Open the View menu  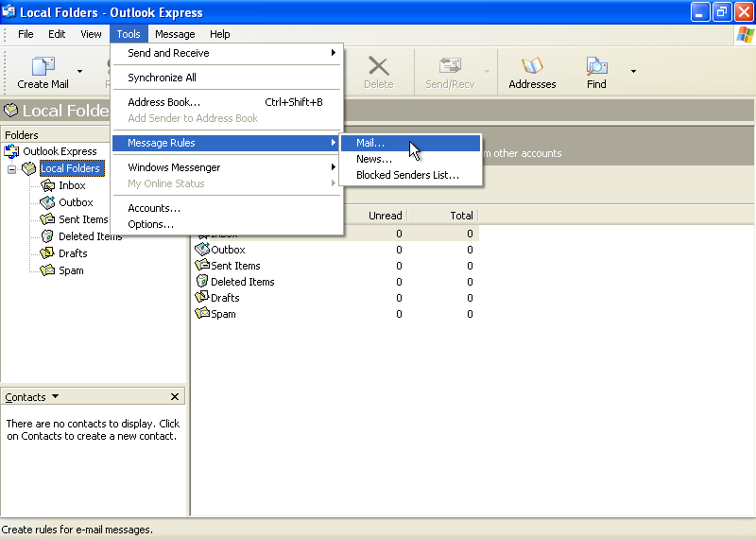[x=91, y=34]
